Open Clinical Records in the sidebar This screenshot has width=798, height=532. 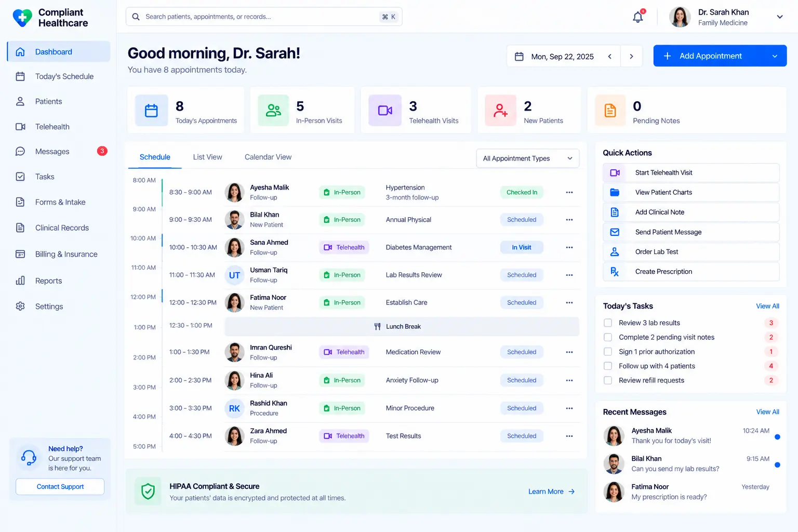pyautogui.click(x=59, y=228)
